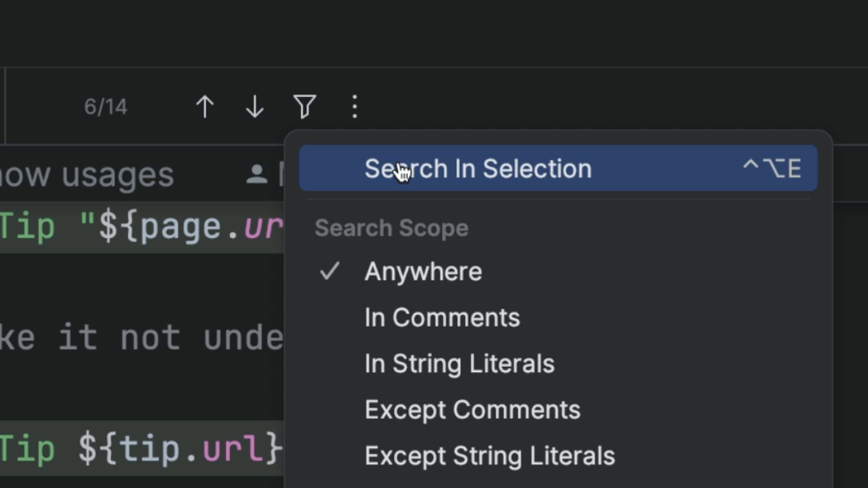This screenshot has width=868, height=488.
Task: Click the three-dot more options icon
Action: tap(355, 107)
